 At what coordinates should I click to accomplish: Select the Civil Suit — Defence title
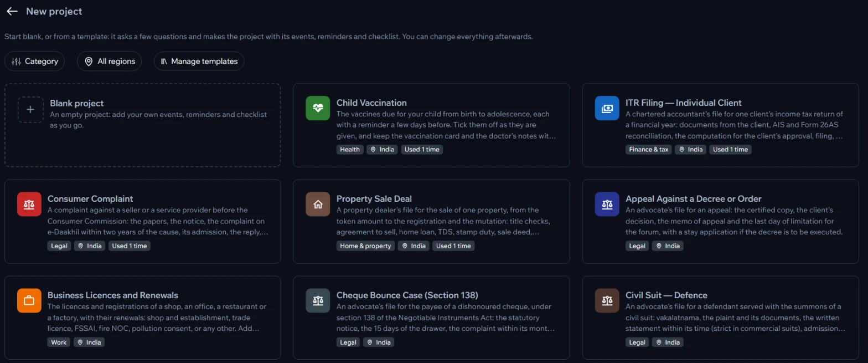pos(666,295)
